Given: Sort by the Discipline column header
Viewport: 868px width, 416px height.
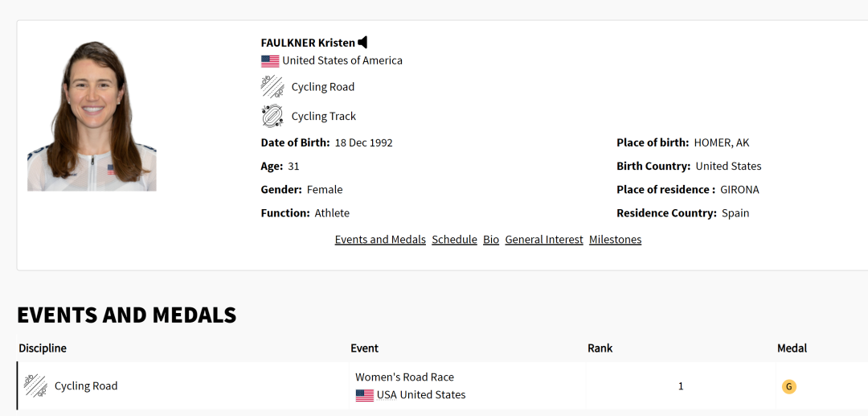Looking at the screenshot, I should (43, 348).
